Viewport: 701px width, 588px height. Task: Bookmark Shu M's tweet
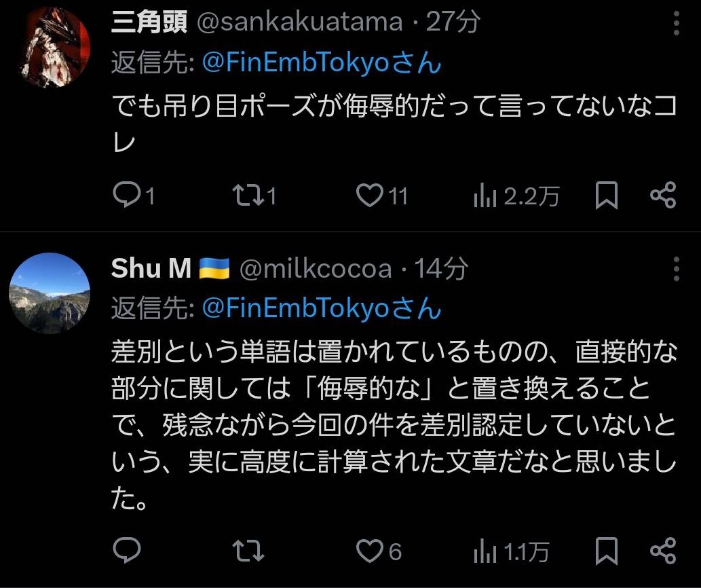pos(606,551)
